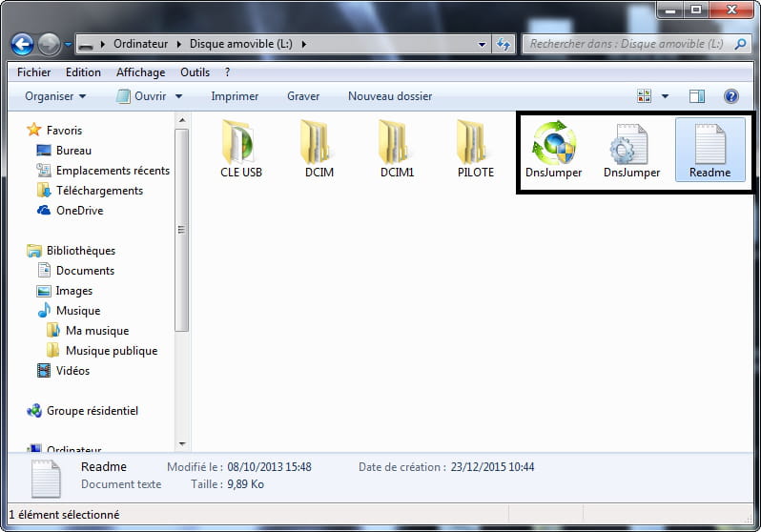Open the address bar history dropdown
The width and height of the screenshot is (761, 532).
(x=482, y=45)
